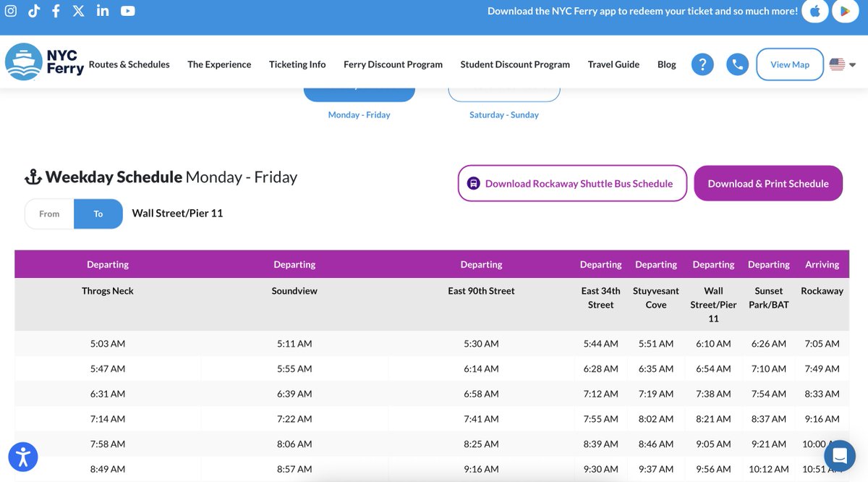The width and height of the screenshot is (868, 482).
Task: Download Rockaway Shuttle Bus Schedule
Action: [x=572, y=183]
